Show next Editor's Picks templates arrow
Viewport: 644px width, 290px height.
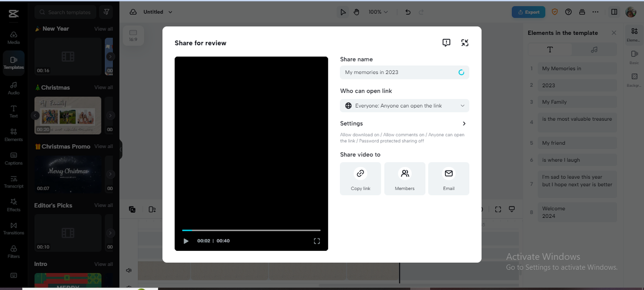click(111, 233)
